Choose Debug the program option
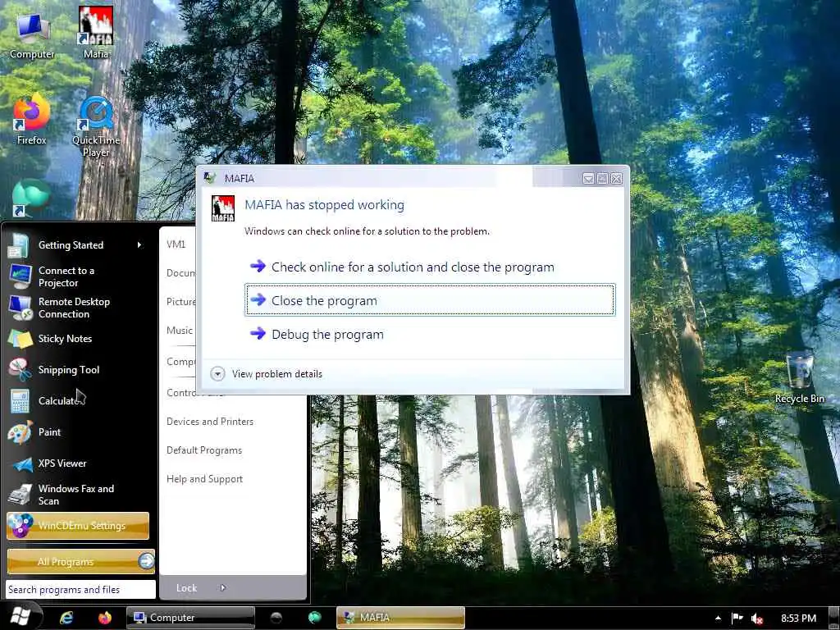The width and height of the screenshot is (840, 630). click(x=430, y=335)
